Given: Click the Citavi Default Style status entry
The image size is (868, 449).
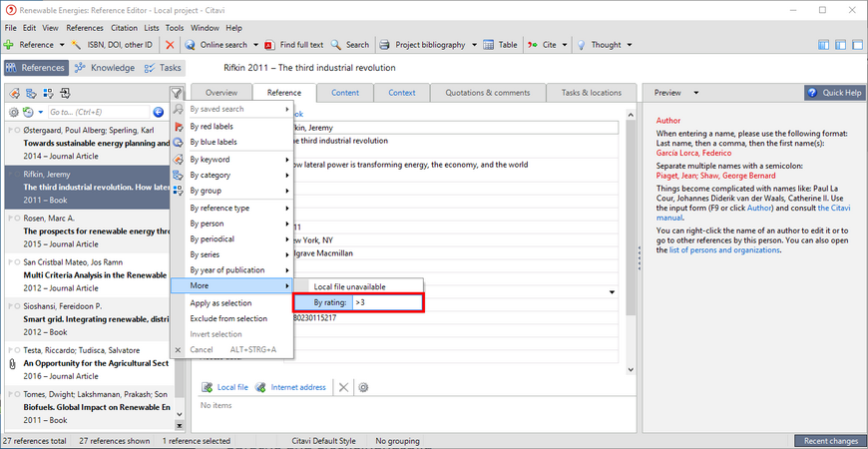Looking at the screenshot, I should pos(323,441).
